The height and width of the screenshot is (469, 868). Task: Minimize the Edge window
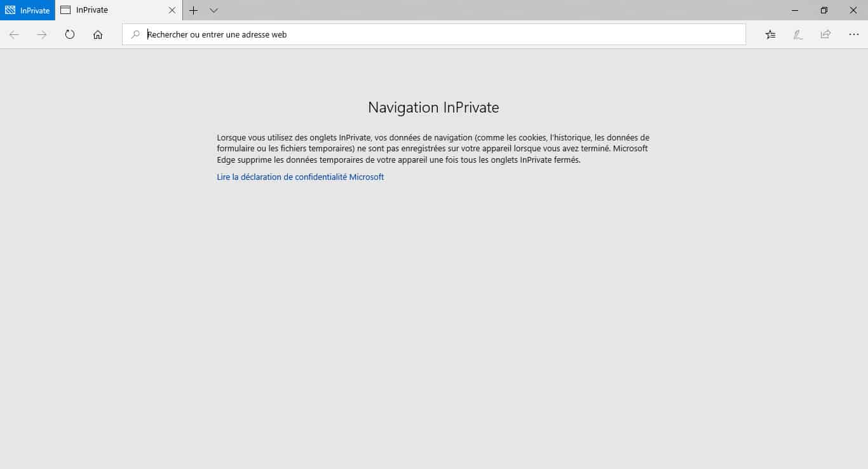[x=795, y=10]
